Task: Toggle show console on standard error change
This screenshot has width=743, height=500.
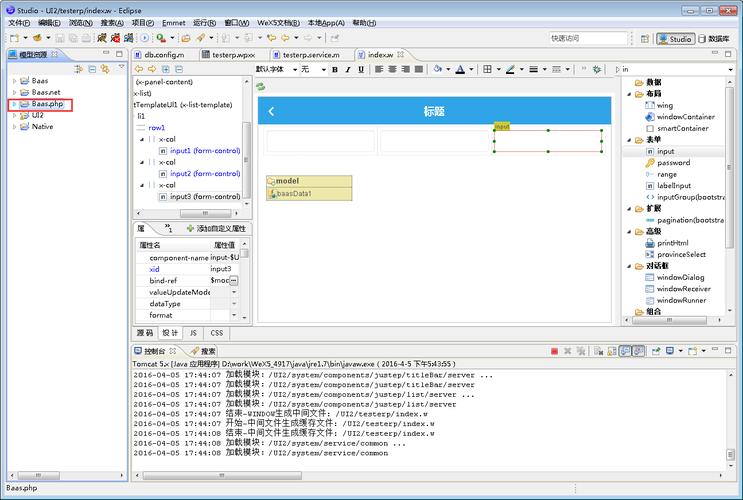Action: [x=638, y=351]
